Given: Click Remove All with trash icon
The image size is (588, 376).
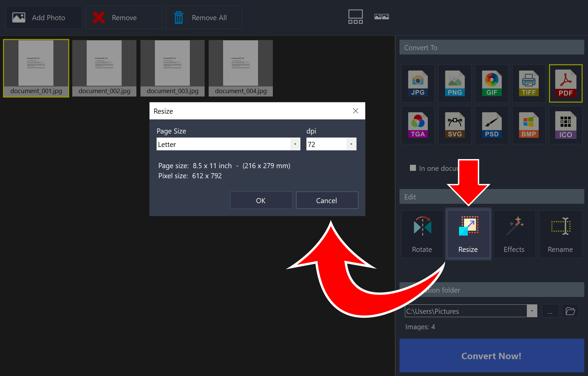Looking at the screenshot, I should 204,17.
